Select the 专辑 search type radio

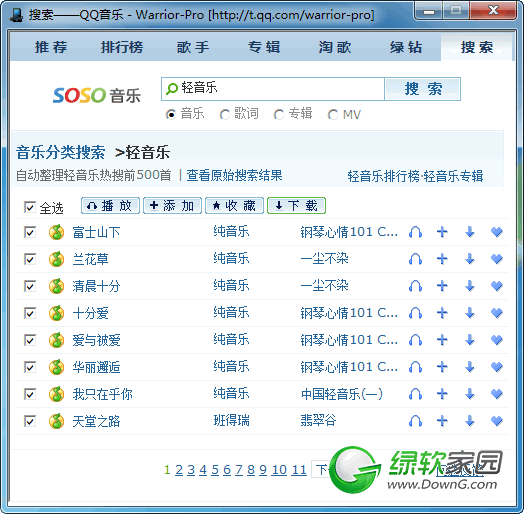(x=278, y=115)
